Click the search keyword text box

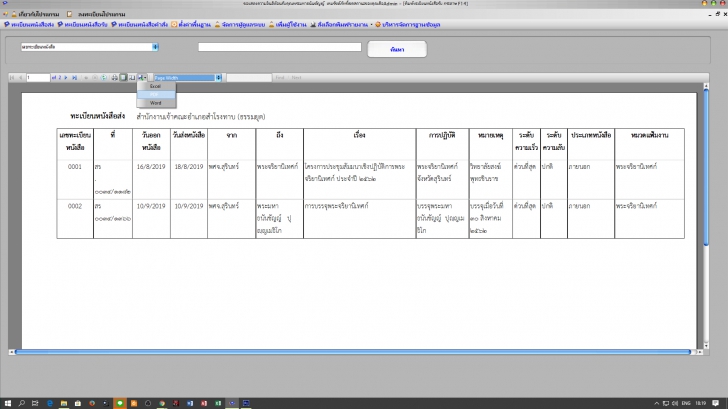click(280, 47)
